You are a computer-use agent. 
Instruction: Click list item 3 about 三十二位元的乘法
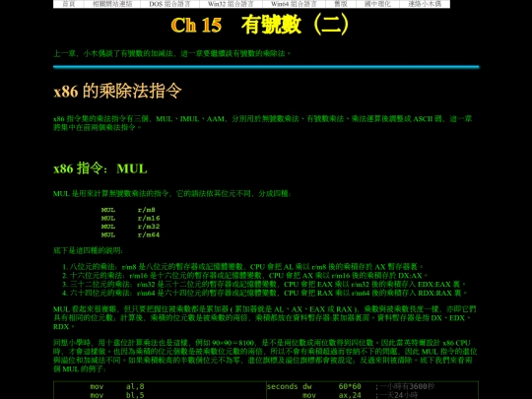pos(264,284)
